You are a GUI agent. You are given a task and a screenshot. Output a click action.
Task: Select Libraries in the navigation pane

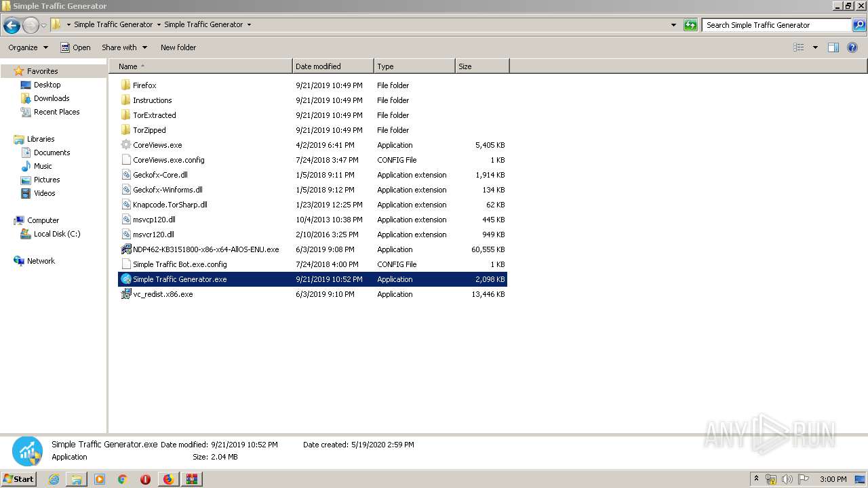coord(41,139)
